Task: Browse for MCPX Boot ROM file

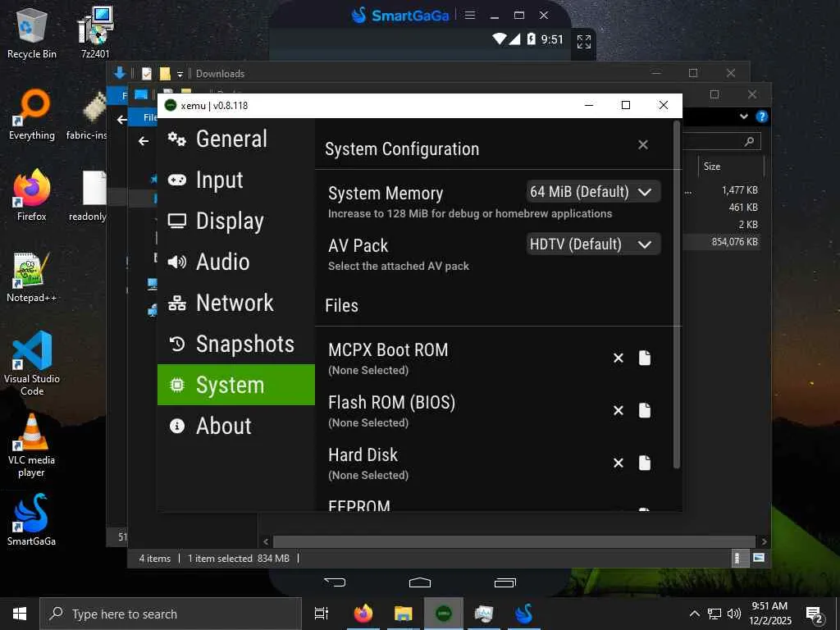Action: point(645,358)
